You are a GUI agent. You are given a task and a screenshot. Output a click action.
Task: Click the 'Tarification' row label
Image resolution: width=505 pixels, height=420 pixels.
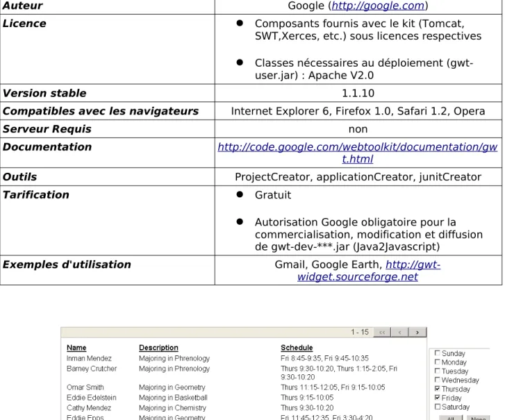click(x=35, y=194)
